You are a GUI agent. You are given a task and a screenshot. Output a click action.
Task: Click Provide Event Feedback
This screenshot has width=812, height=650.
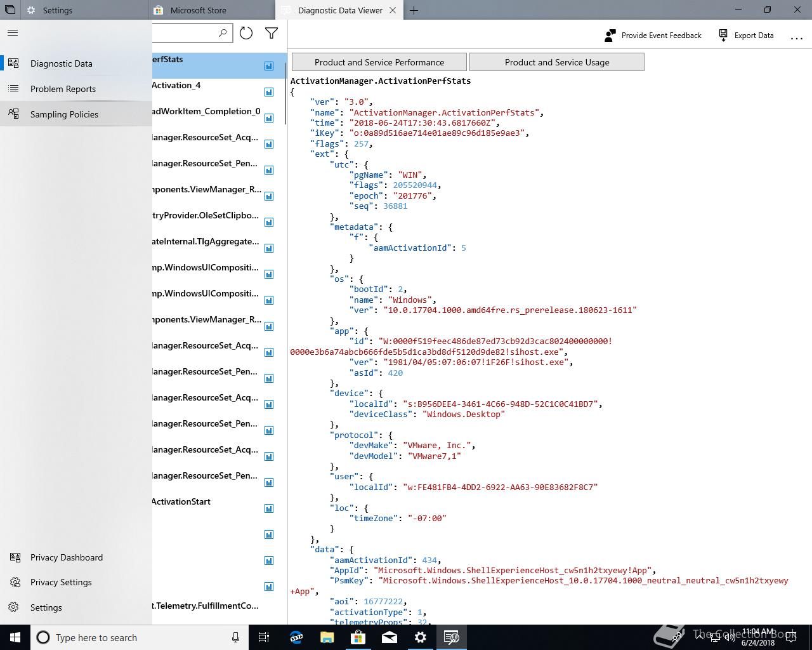(653, 36)
